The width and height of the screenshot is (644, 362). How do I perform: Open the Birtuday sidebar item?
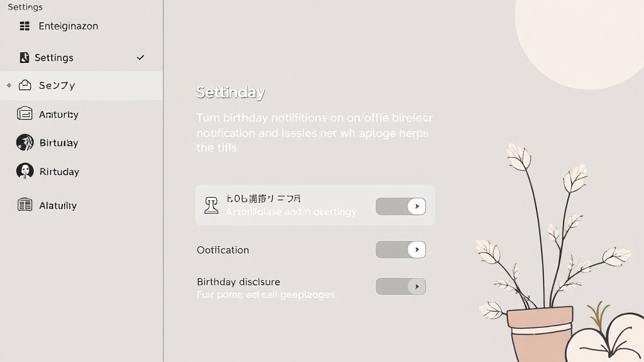(x=58, y=143)
